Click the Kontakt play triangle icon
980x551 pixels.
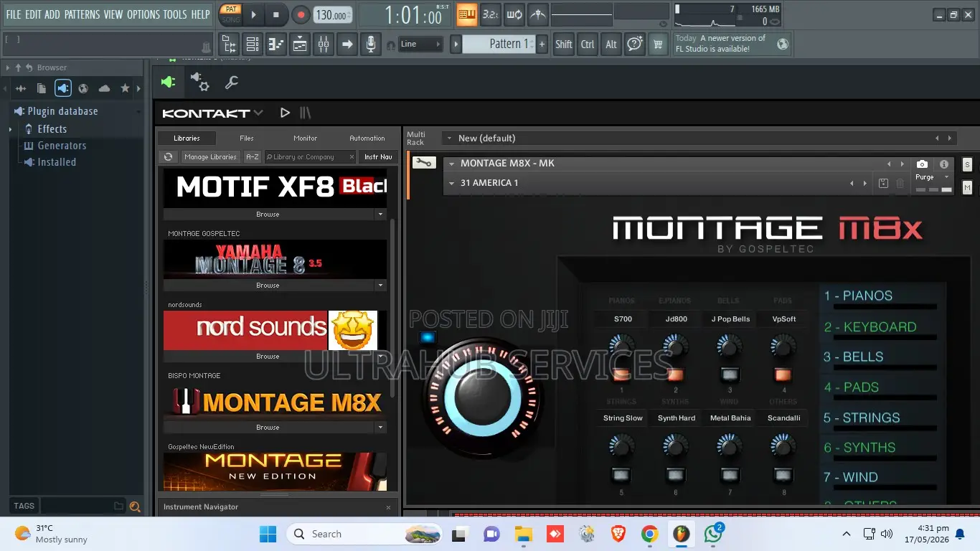tap(285, 113)
